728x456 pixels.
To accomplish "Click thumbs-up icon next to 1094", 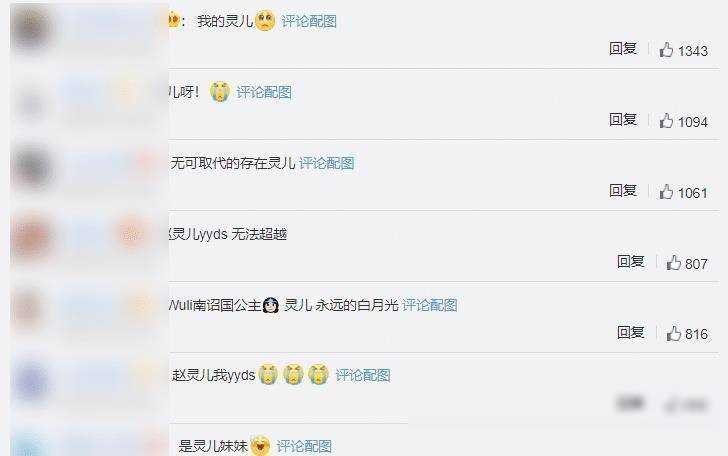I will tap(666, 121).
